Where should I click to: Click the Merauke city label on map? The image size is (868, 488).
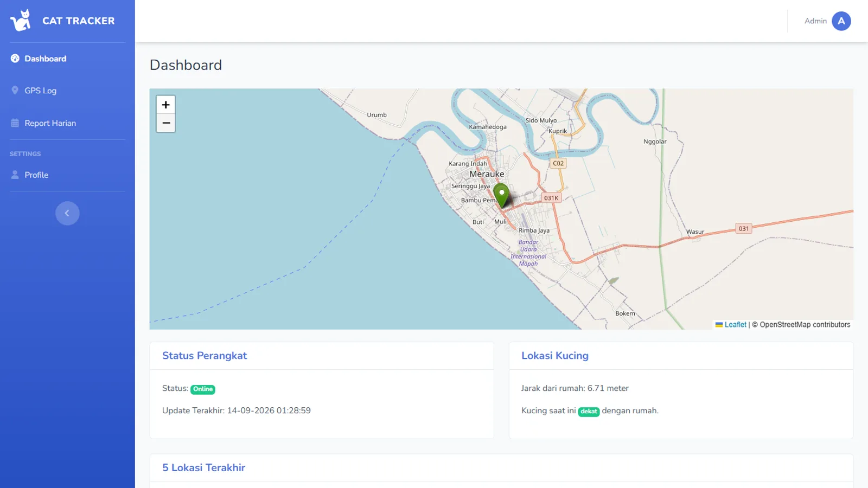487,174
